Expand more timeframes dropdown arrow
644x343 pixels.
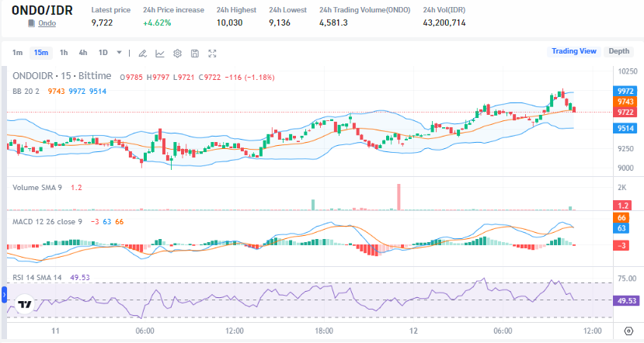point(119,53)
